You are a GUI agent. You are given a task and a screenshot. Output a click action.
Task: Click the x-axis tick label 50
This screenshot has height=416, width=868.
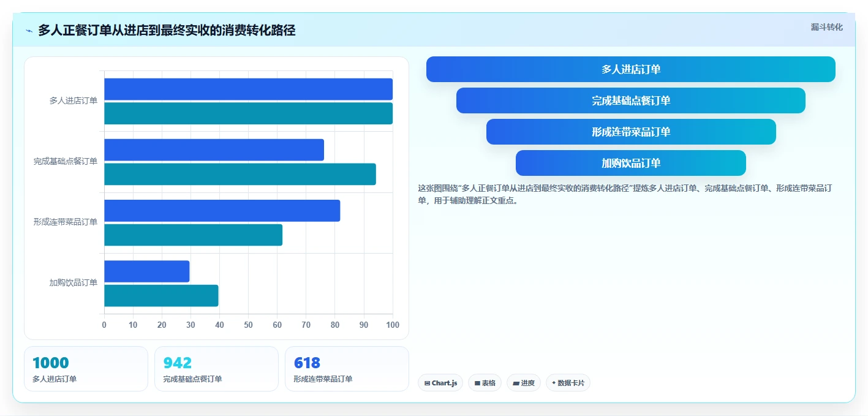pos(248,325)
